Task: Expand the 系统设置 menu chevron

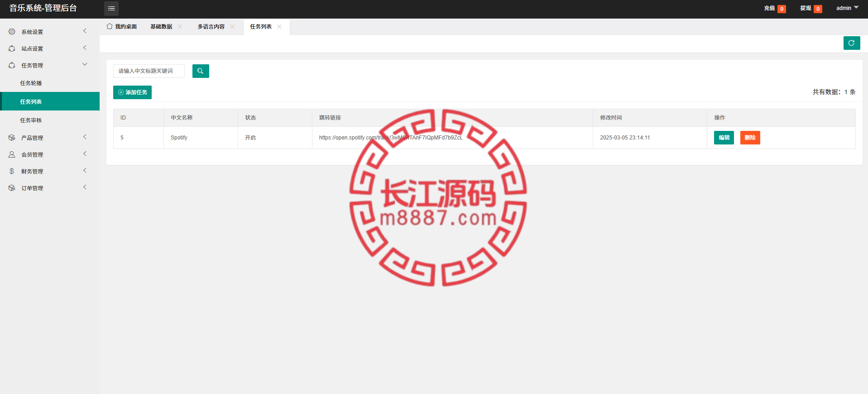Action: point(85,31)
